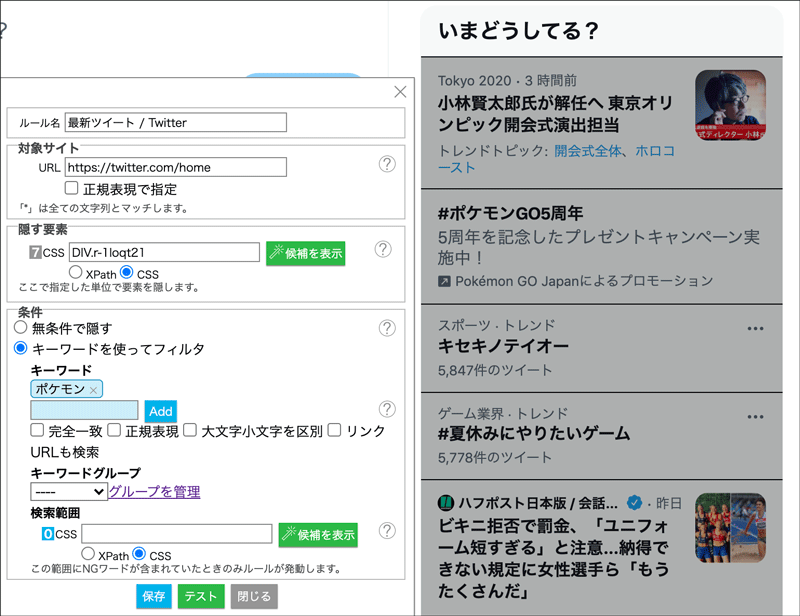Enable リンクURLも検索 checkbox

[x=334, y=430]
